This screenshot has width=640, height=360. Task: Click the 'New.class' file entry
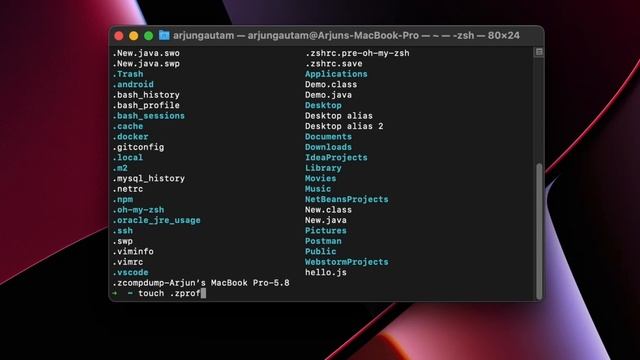[x=328, y=210]
